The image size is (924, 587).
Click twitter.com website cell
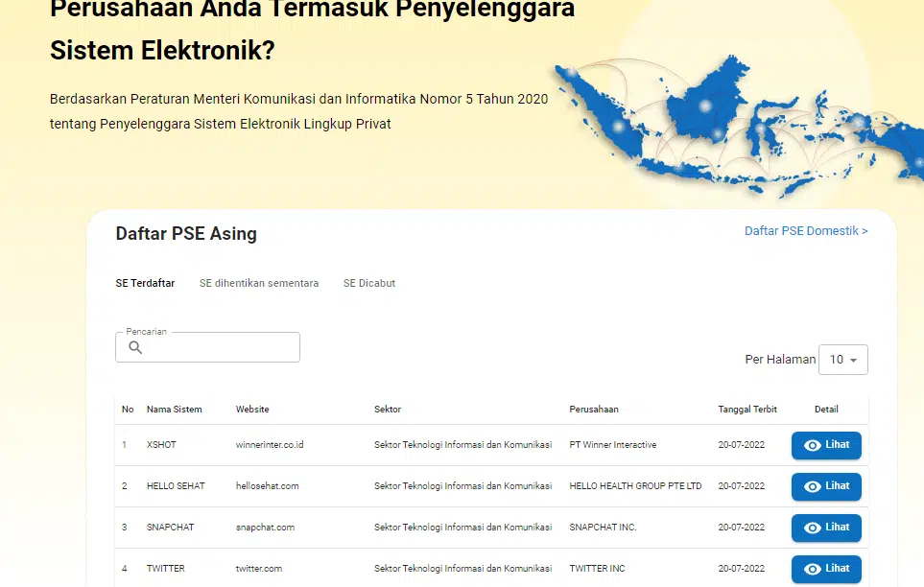click(259, 569)
